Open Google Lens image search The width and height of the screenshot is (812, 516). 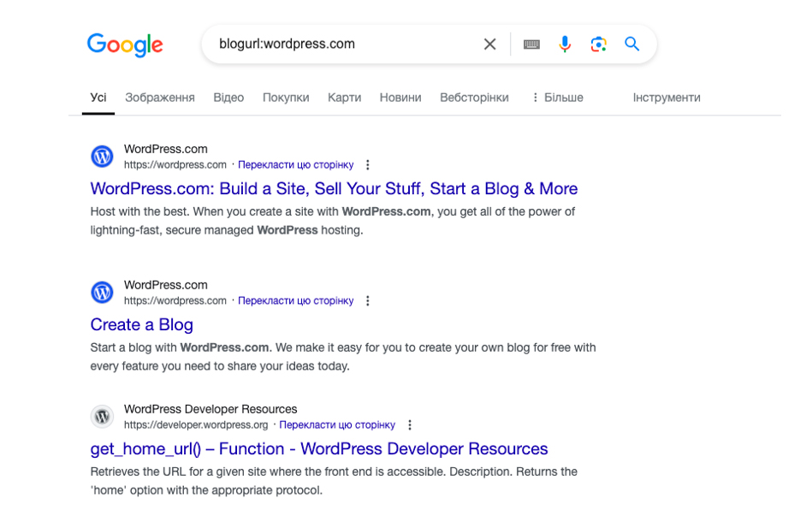[598, 44]
